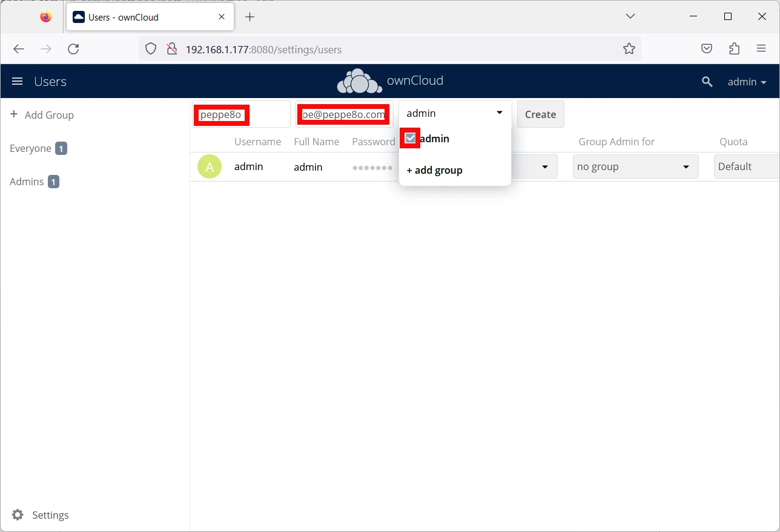Image resolution: width=780 pixels, height=532 pixels.
Task: Click the Create user button
Action: click(x=540, y=114)
